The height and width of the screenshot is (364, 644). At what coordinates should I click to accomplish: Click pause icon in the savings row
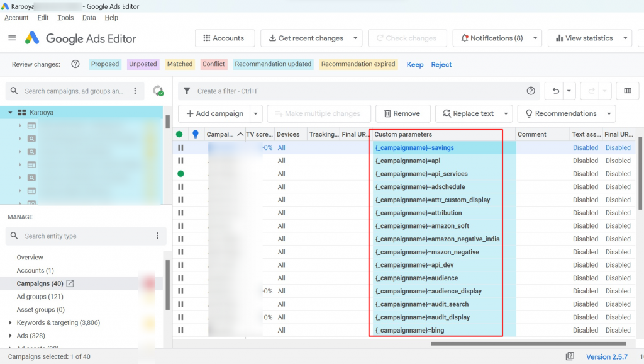(180, 147)
